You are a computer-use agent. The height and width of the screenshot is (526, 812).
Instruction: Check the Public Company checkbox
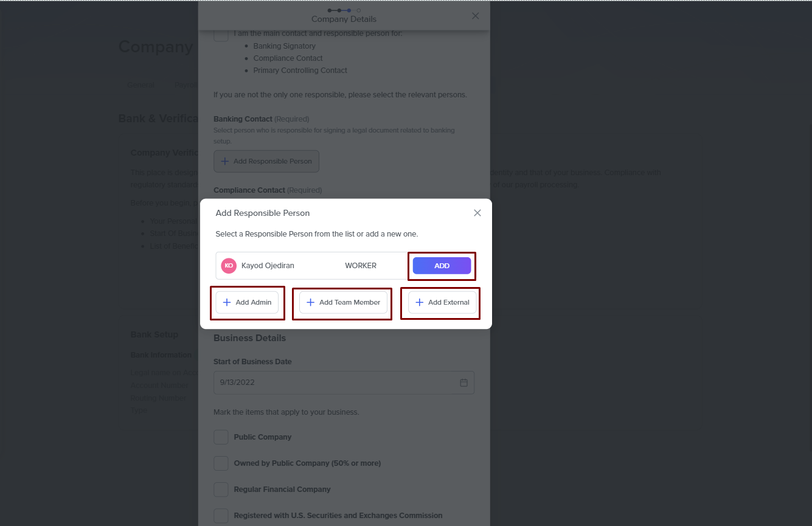pyautogui.click(x=221, y=437)
